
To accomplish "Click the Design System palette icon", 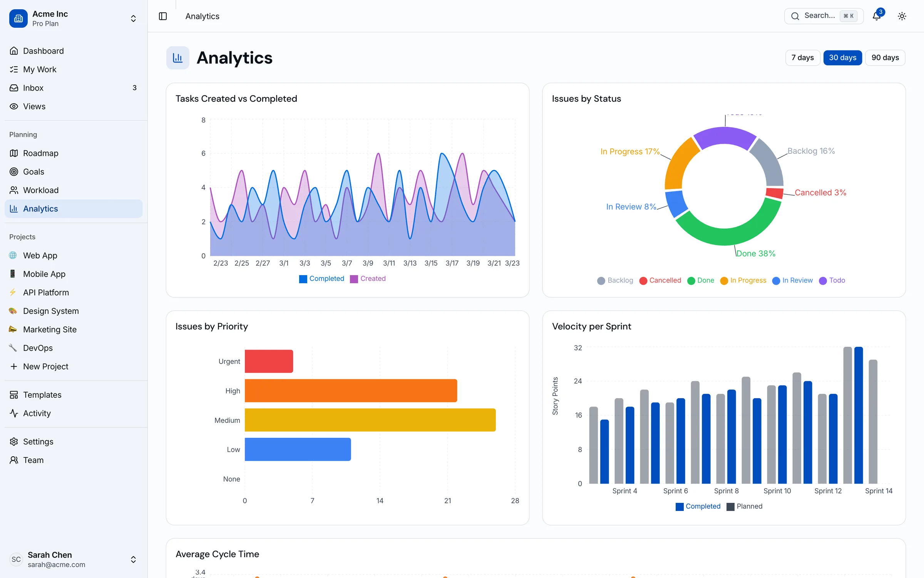I will pos(13,311).
